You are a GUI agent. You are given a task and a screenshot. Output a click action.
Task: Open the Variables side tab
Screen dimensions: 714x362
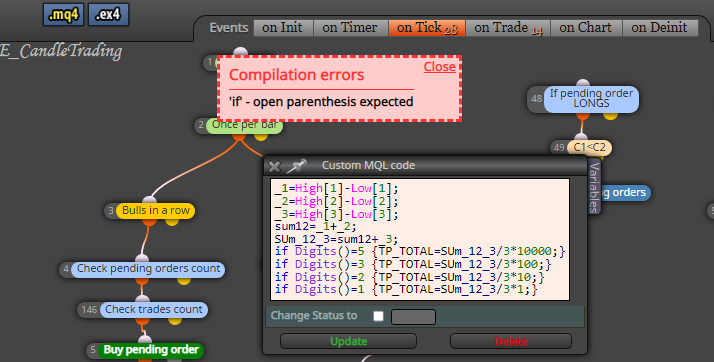coord(594,186)
